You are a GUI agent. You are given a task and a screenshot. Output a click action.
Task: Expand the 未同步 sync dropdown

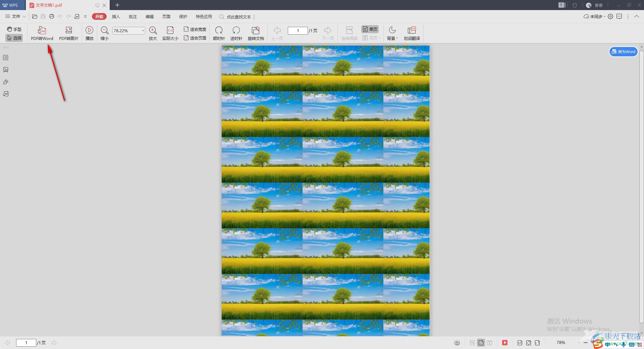pyautogui.click(x=605, y=16)
